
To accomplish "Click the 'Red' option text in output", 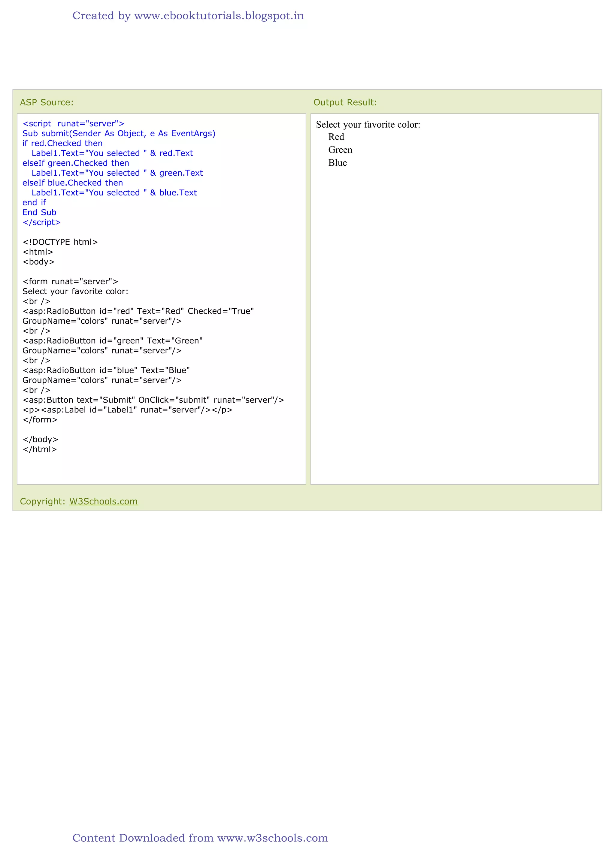I will click(336, 137).
